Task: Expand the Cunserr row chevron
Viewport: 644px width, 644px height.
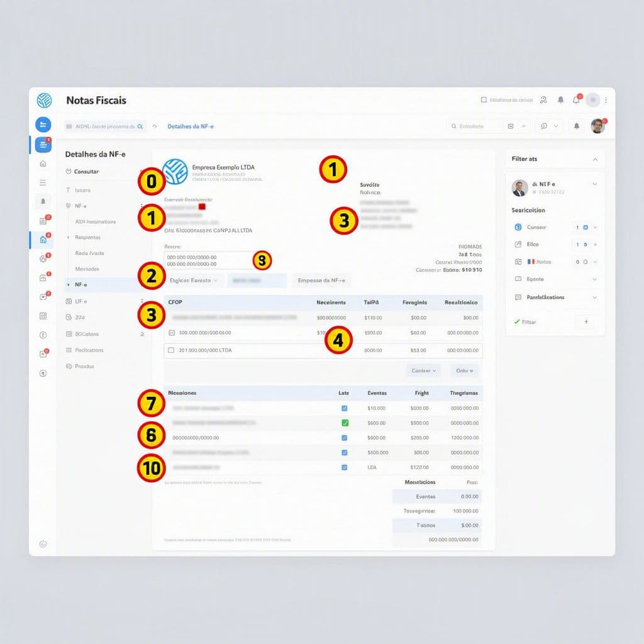Action: tap(595, 227)
